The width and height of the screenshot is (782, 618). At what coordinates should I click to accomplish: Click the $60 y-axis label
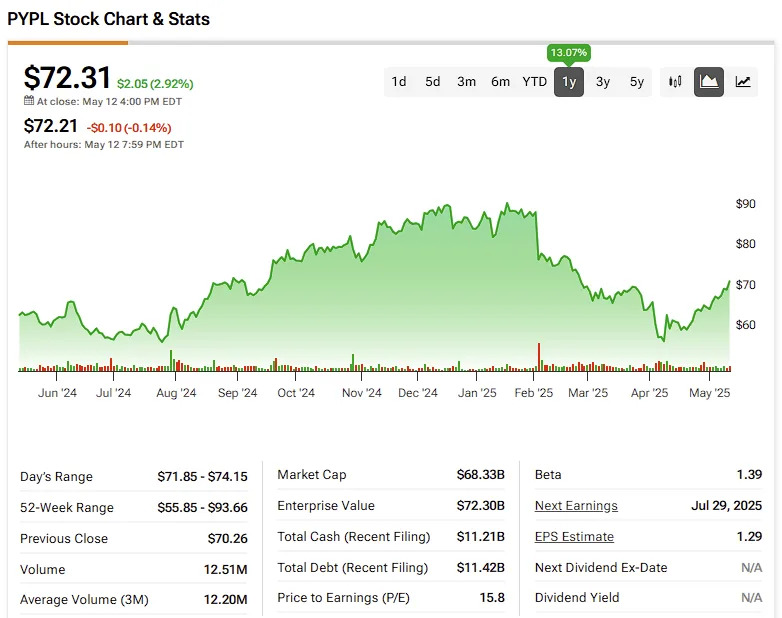[x=746, y=325]
